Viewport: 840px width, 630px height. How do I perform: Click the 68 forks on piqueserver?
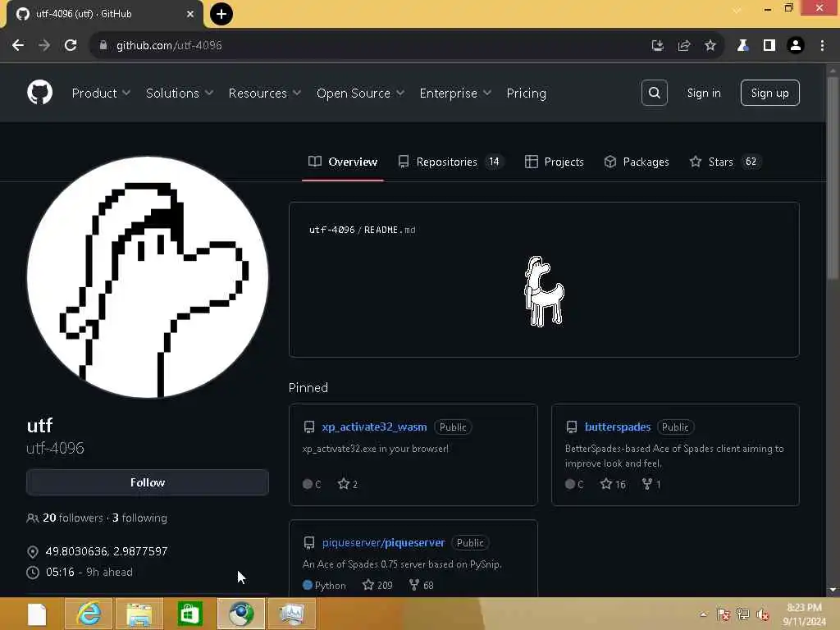(421, 585)
